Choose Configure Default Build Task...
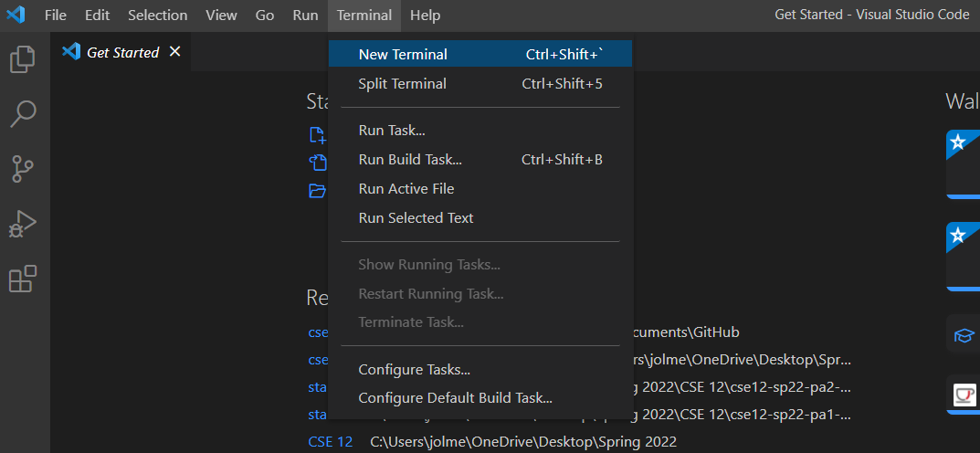This screenshot has height=453, width=980. 455,398
